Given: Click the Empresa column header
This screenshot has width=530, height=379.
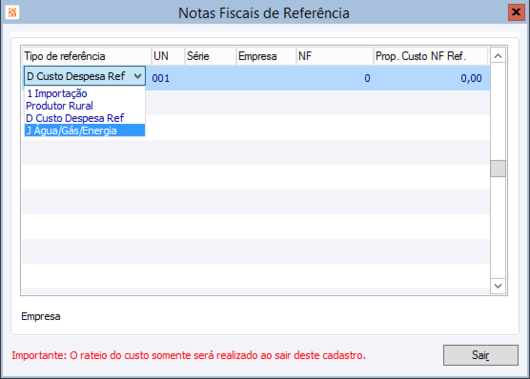Looking at the screenshot, I should [x=266, y=56].
